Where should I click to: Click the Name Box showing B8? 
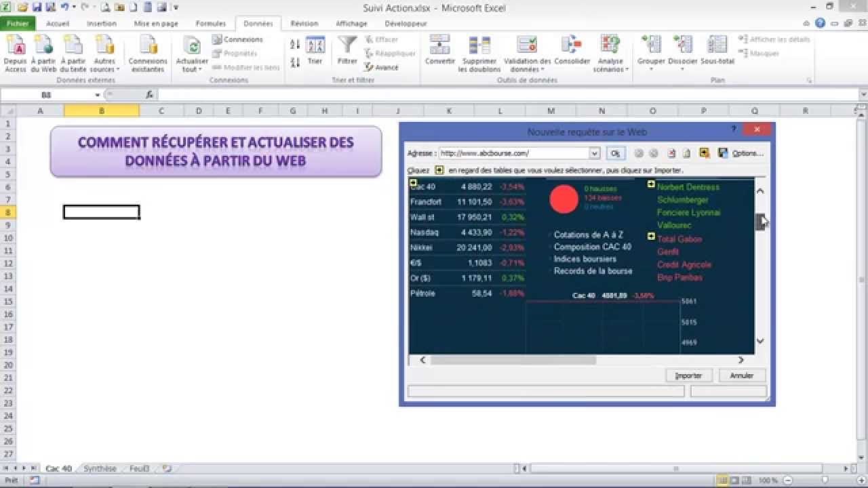point(46,95)
